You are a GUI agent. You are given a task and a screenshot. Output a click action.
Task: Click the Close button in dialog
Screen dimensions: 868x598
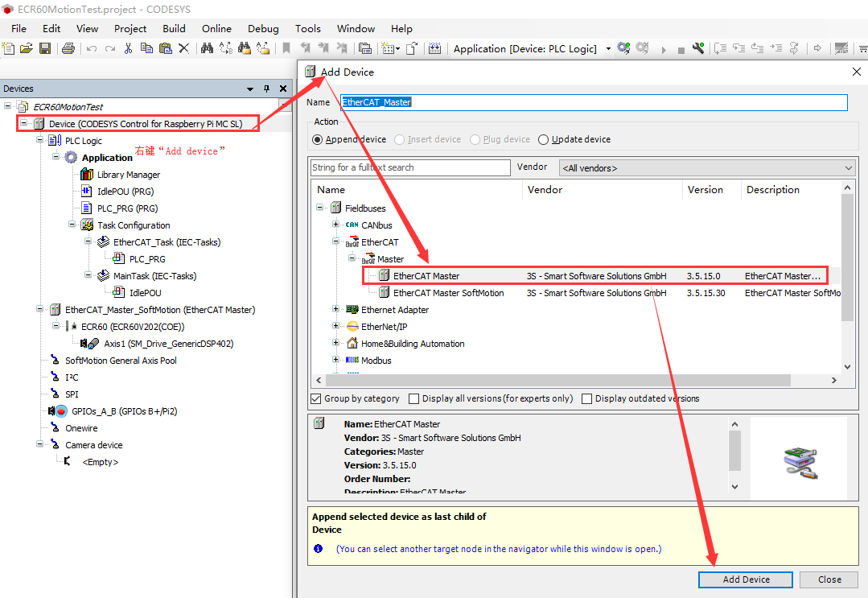point(829,579)
